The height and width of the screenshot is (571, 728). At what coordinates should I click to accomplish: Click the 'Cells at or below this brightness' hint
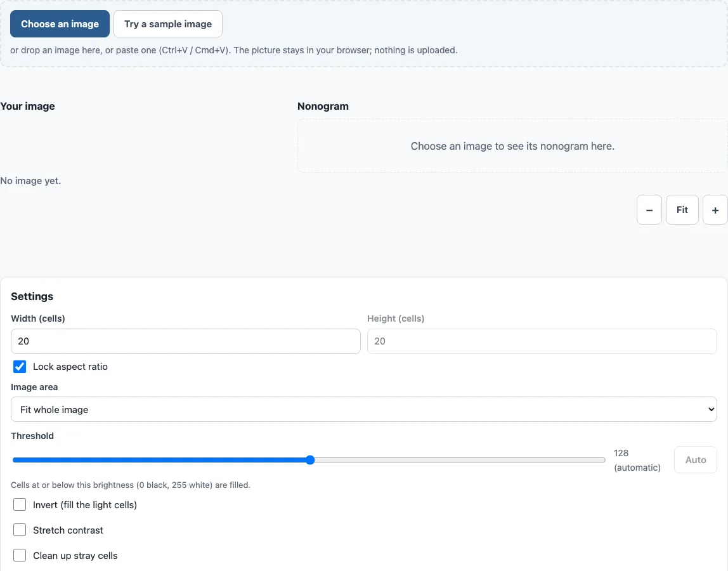click(131, 485)
